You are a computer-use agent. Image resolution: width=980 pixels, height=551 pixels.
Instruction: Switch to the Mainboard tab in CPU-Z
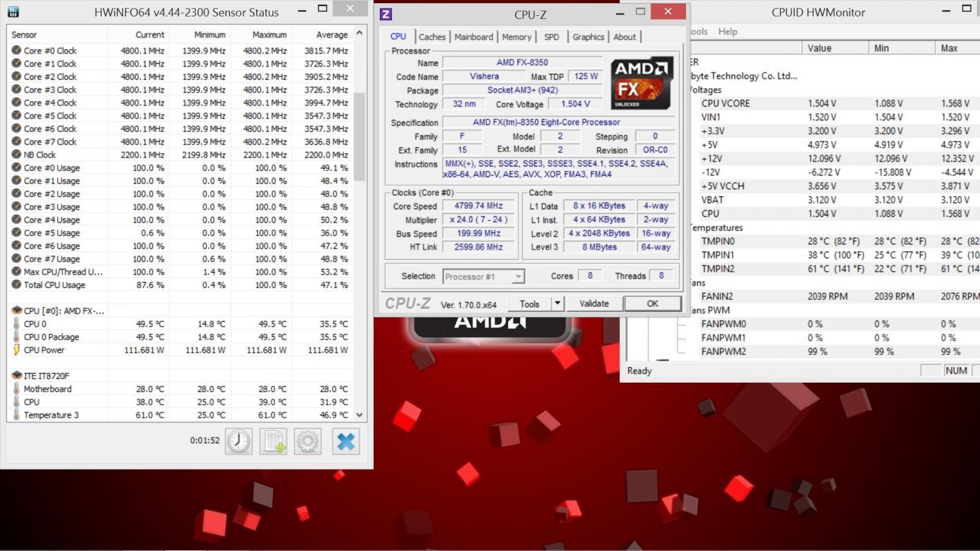[473, 37]
